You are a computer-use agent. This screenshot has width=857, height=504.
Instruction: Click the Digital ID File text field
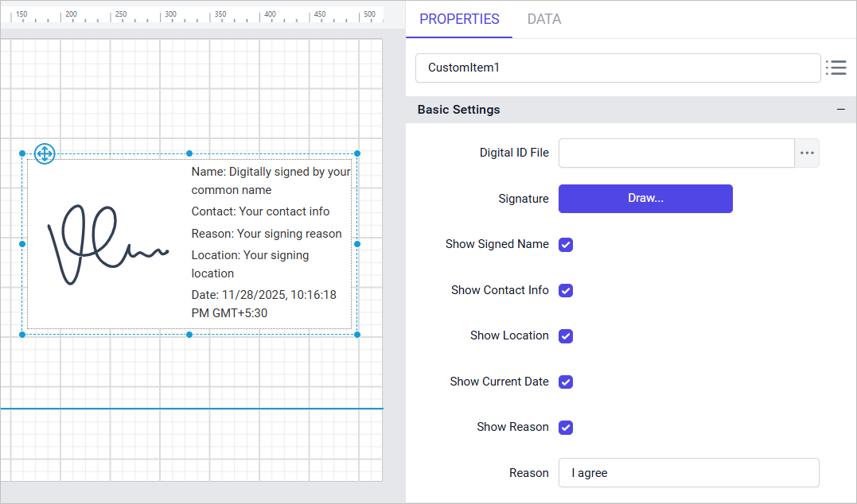tap(676, 153)
